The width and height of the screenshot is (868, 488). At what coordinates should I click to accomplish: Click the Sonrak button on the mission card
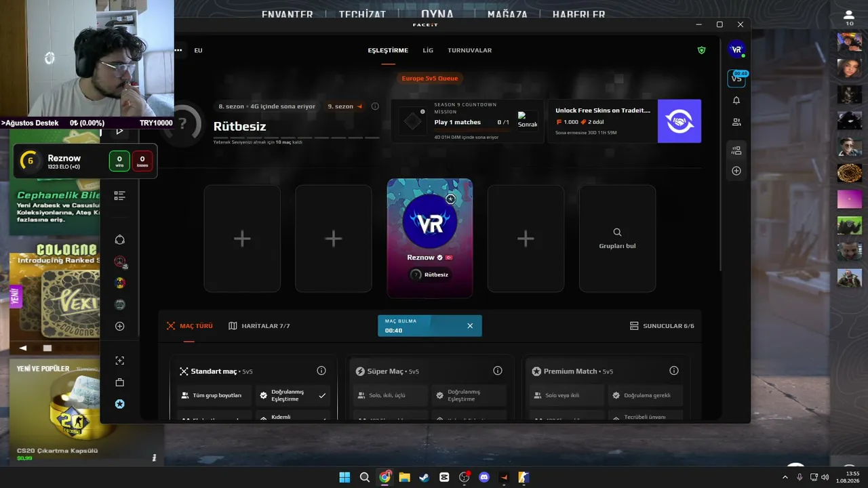[x=528, y=121]
